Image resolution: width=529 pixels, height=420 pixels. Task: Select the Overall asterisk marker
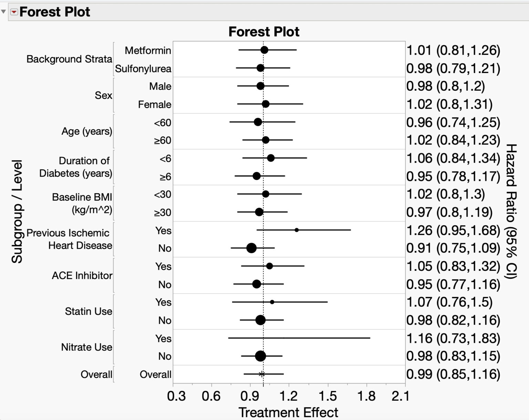[x=262, y=374]
